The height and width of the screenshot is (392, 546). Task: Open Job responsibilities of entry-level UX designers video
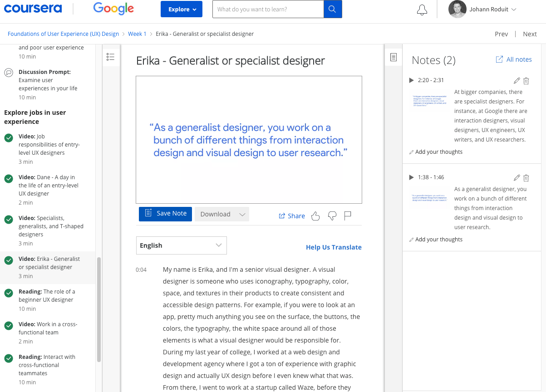[x=48, y=149]
